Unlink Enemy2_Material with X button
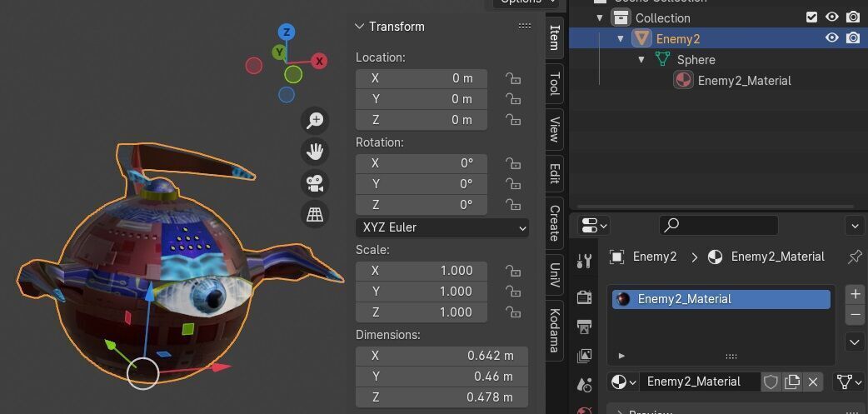The height and width of the screenshot is (414, 868). (813, 382)
